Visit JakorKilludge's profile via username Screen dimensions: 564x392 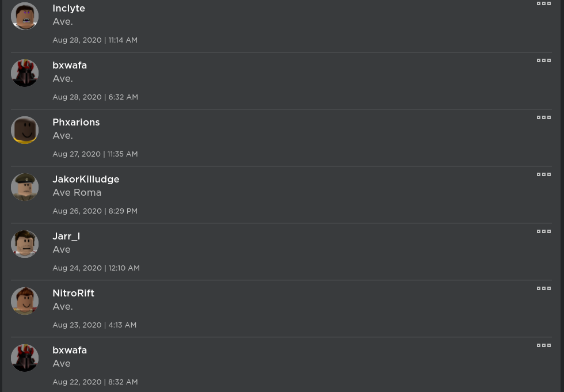[x=86, y=179]
